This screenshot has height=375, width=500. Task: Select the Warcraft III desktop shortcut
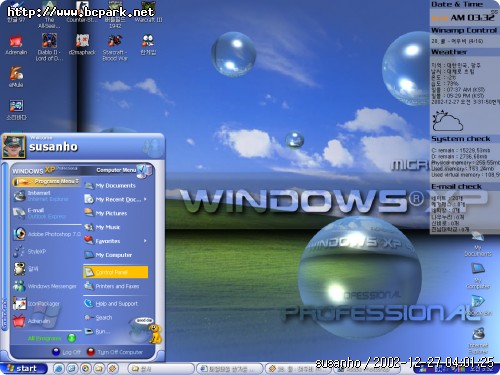pyautogui.click(x=148, y=13)
